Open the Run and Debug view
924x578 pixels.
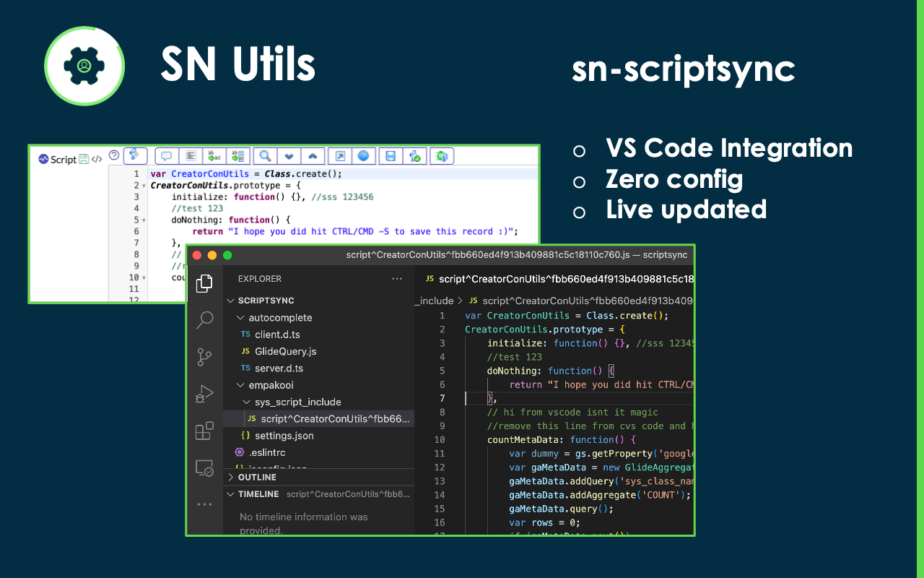point(204,394)
